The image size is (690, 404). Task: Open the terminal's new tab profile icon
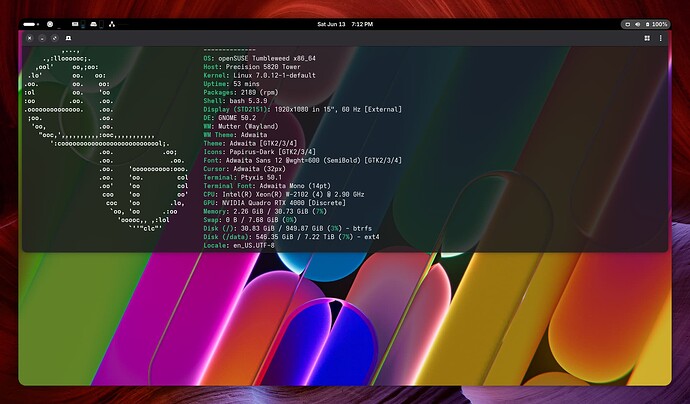pyautogui.click(x=68, y=38)
